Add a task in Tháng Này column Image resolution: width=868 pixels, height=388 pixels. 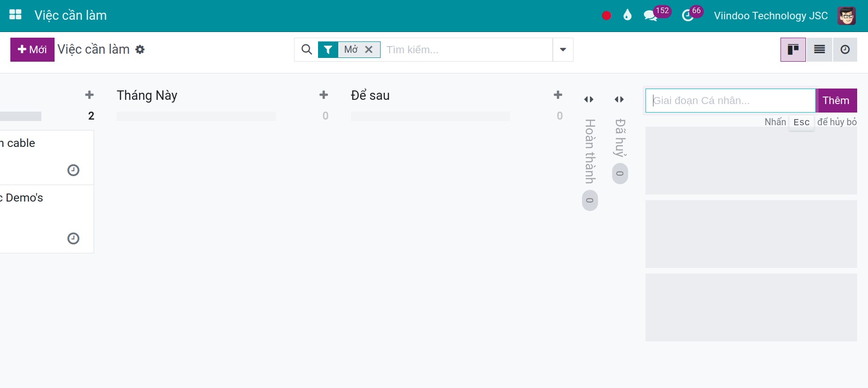324,95
